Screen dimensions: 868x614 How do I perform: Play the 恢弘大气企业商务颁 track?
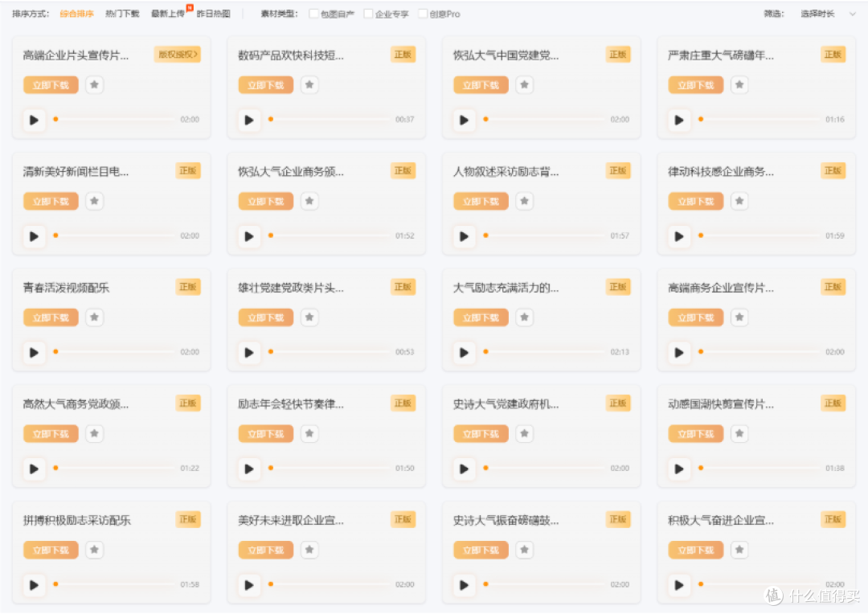tap(249, 235)
